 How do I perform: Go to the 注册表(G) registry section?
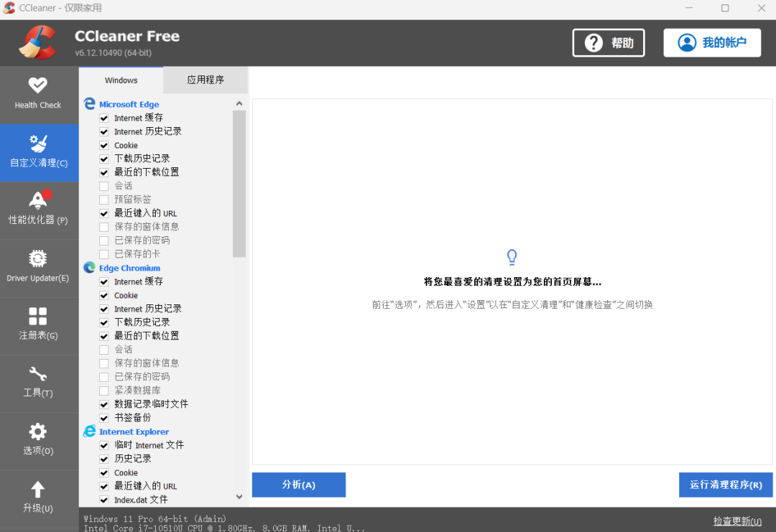(x=39, y=326)
